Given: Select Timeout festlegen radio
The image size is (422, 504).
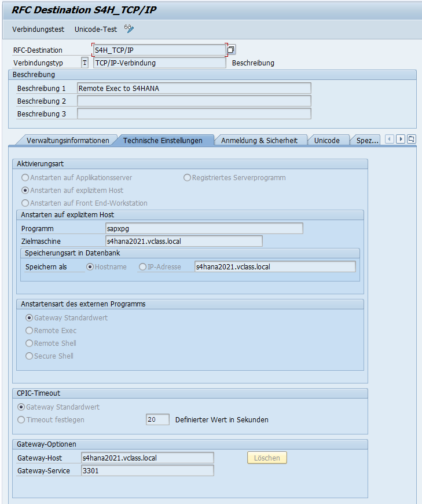Looking at the screenshot, I should pos(21,420).
